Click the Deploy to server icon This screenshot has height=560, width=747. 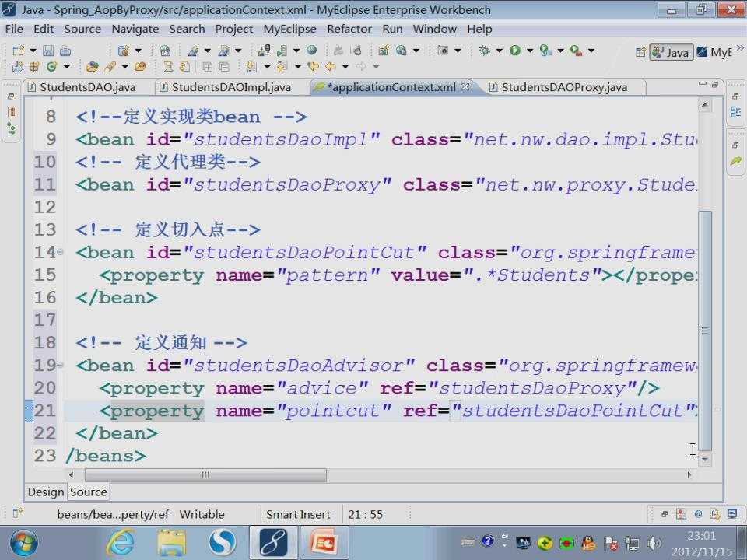pos(264,50)
